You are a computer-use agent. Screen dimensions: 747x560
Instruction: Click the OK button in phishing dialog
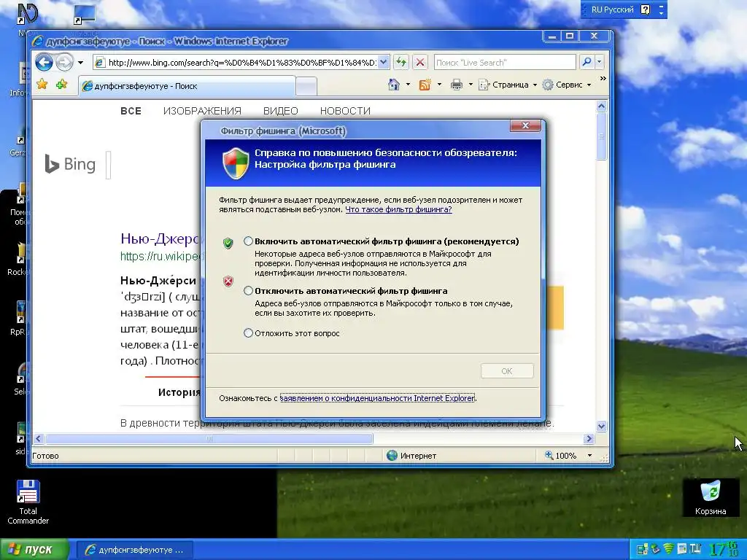pos(507,371)
